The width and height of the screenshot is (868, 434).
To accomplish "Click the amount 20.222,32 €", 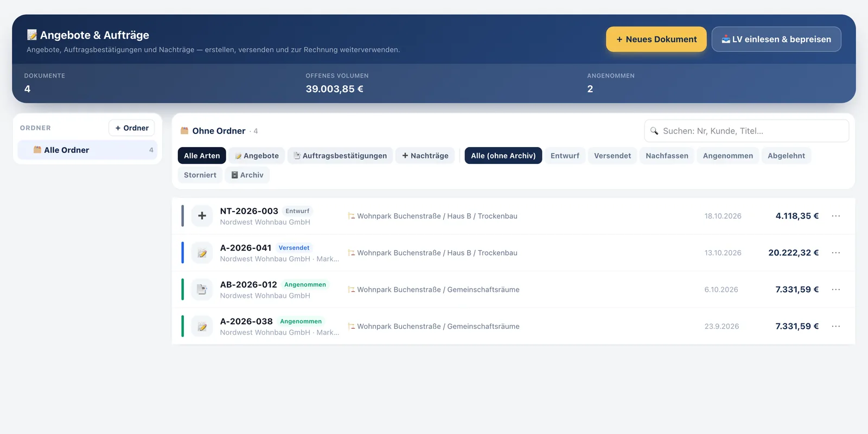I will tap(794, 253).
